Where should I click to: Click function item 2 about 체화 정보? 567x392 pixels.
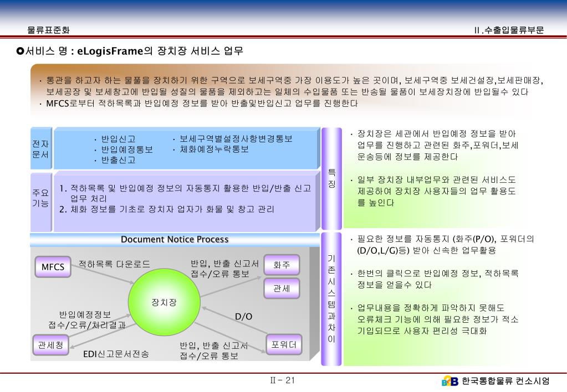click(167, 209)
